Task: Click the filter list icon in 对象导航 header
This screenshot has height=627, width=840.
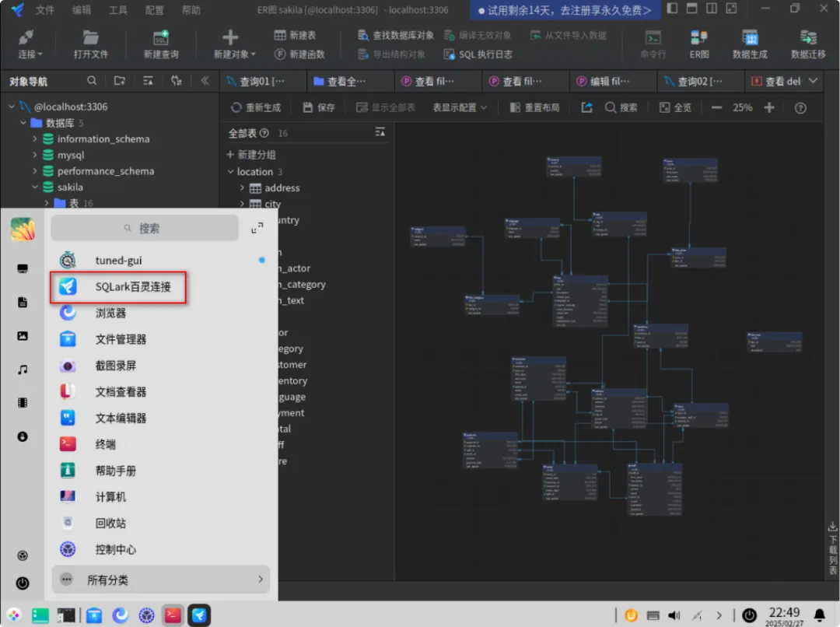Action: 148,81
